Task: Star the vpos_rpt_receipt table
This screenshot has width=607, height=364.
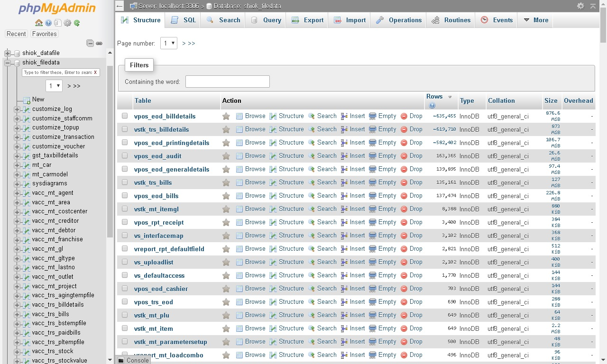Action: tap(226, 222)
